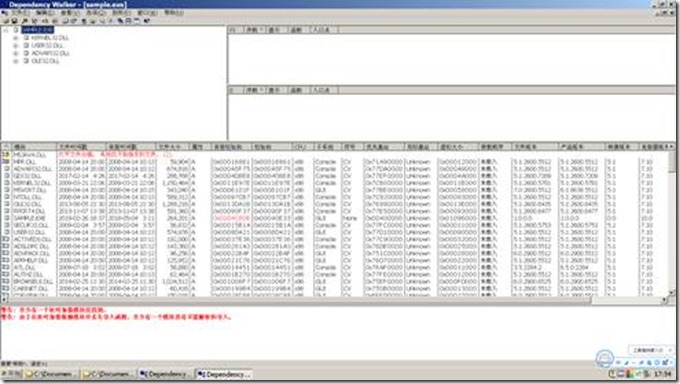Image resolution: width=680 pixels, height=384 pixels.
Task: Select BROWSEUI.DLL name in module list
Action: pos(33,281)
